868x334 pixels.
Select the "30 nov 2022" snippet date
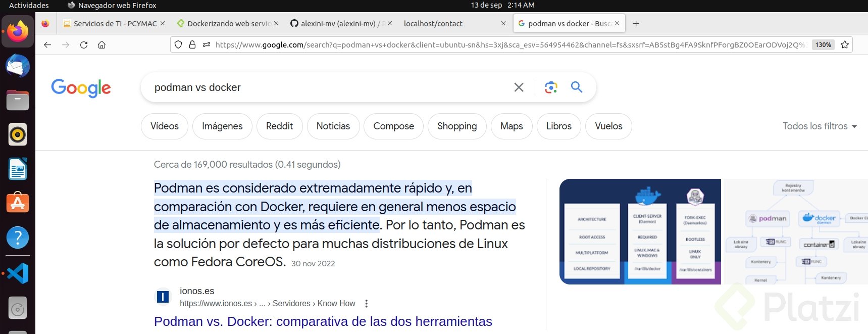[313, 264]
